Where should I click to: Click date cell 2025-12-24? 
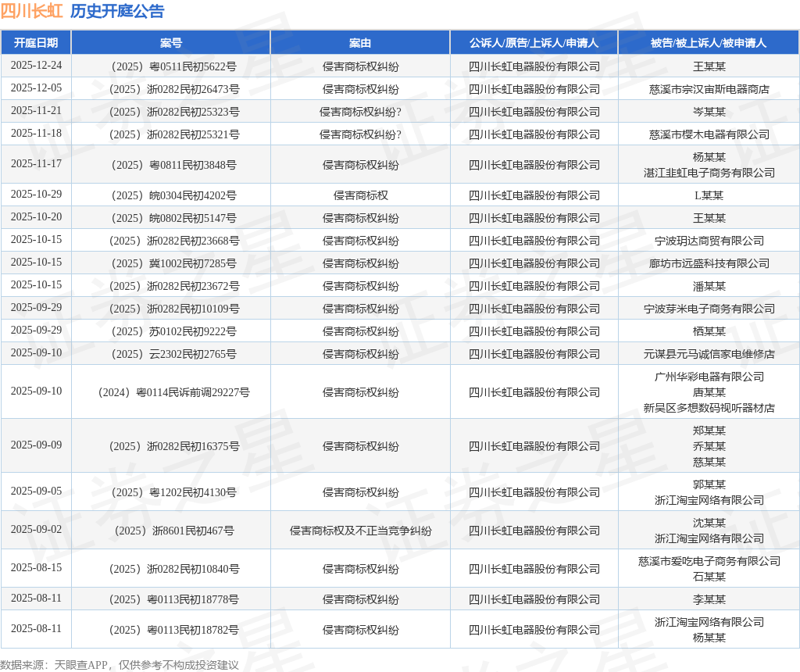pyautogui.click(x=36, y=66)
